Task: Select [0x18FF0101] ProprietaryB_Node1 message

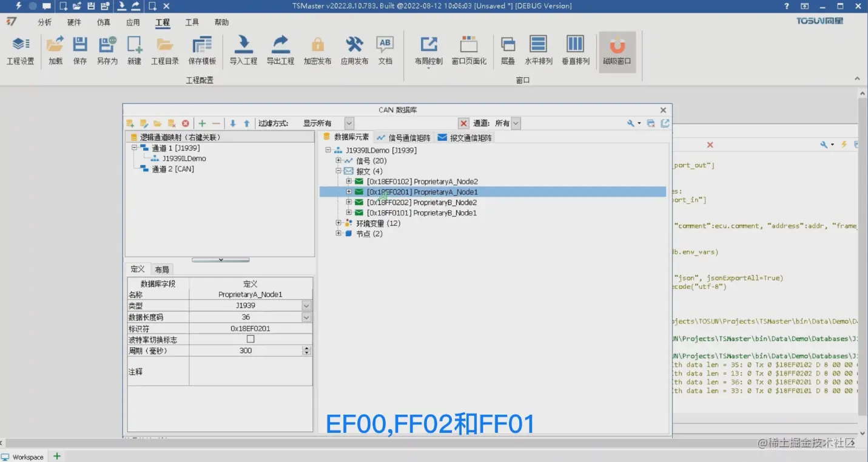Action: pyautogui.click(x=422, y=213)
